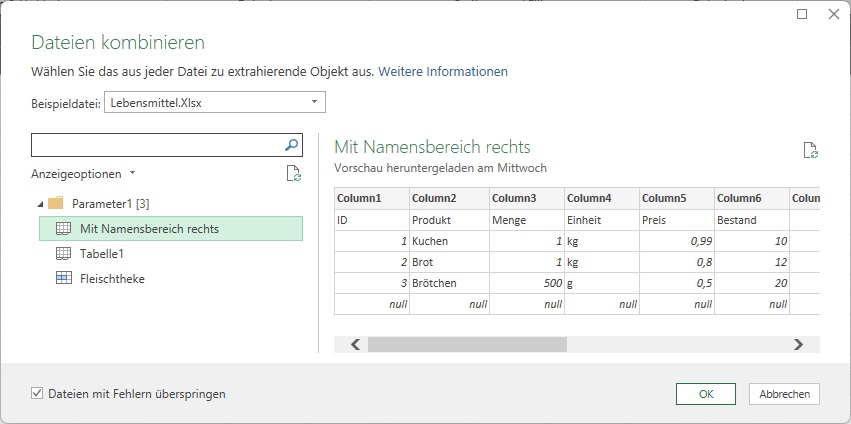Open the Beispieldatei dropdown
This screenshot has height=424, width=851.
pos(314,102)
